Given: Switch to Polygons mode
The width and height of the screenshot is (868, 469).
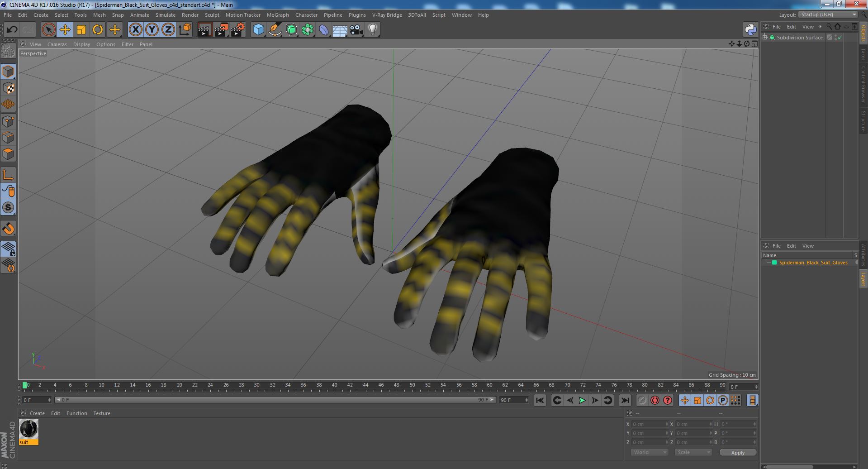Looking at the screenshot, I should (8, 154).
